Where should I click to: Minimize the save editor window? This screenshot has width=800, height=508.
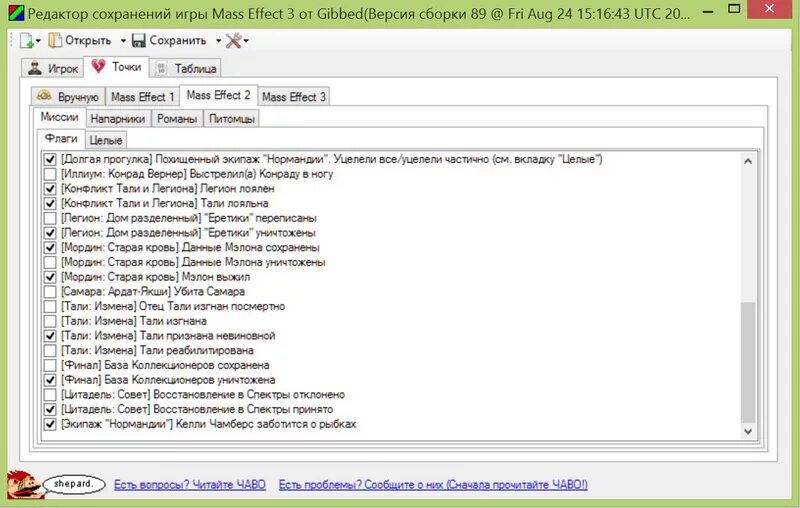708,11
